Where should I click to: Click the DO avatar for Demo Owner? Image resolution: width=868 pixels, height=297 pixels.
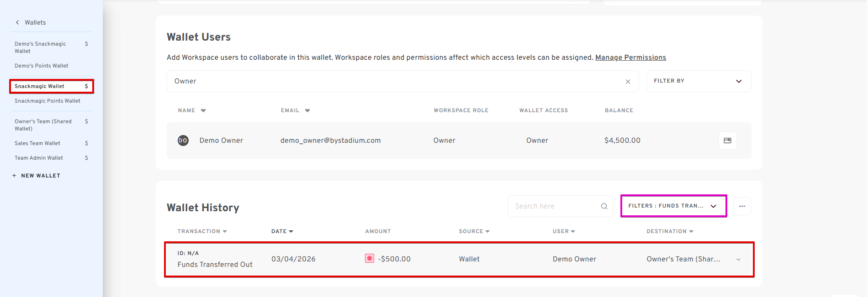click(183, 141)
